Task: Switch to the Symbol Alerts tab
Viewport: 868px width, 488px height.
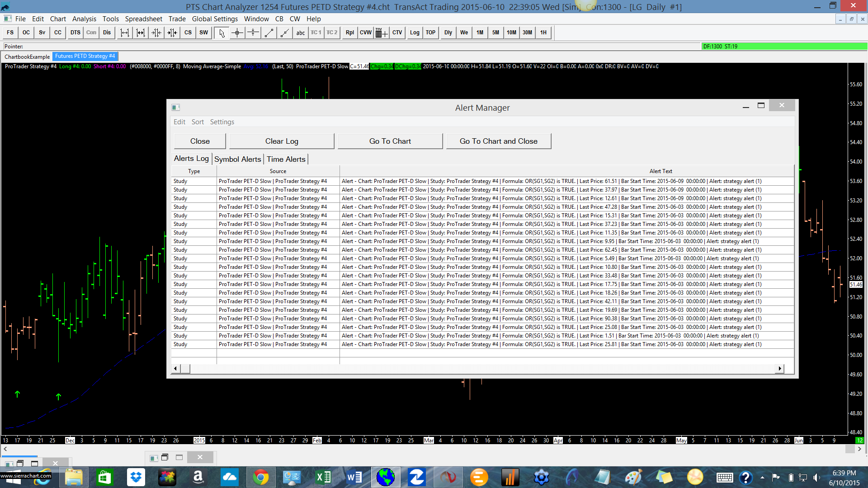Action: [238, 159]
